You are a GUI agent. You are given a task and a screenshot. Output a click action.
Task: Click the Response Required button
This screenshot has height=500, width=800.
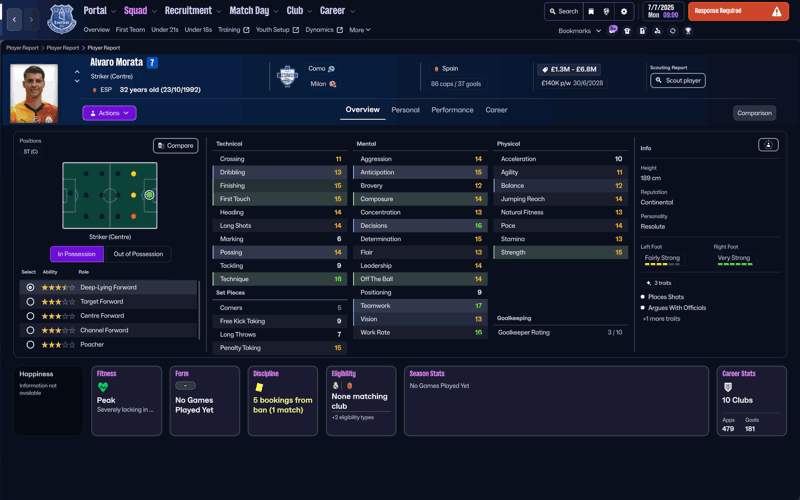pyautogui.click(x=738, y=11)
